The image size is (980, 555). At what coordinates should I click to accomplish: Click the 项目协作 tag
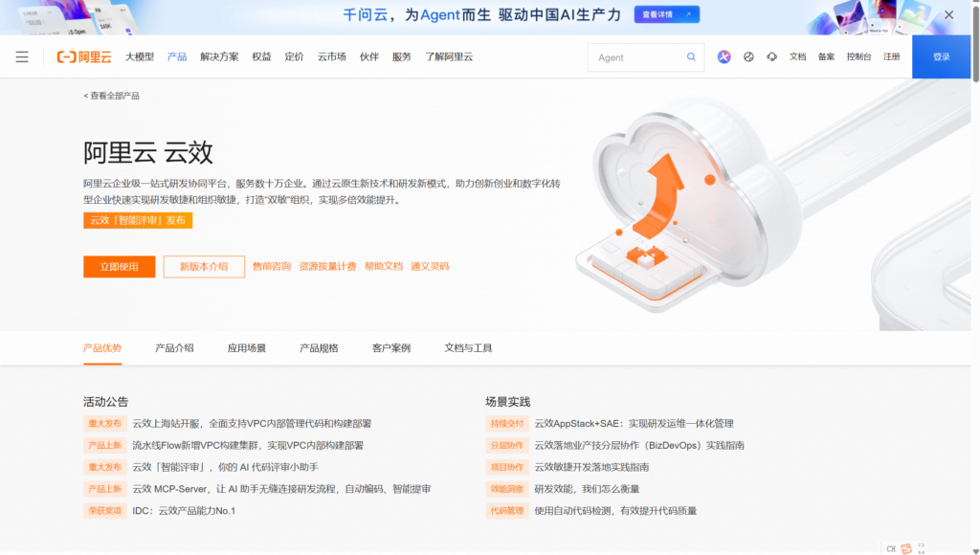pyautogui.click(x=507, y=468)
